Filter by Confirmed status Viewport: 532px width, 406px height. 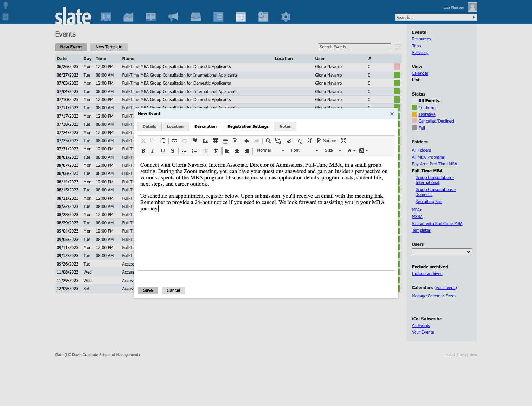[428, 108]
